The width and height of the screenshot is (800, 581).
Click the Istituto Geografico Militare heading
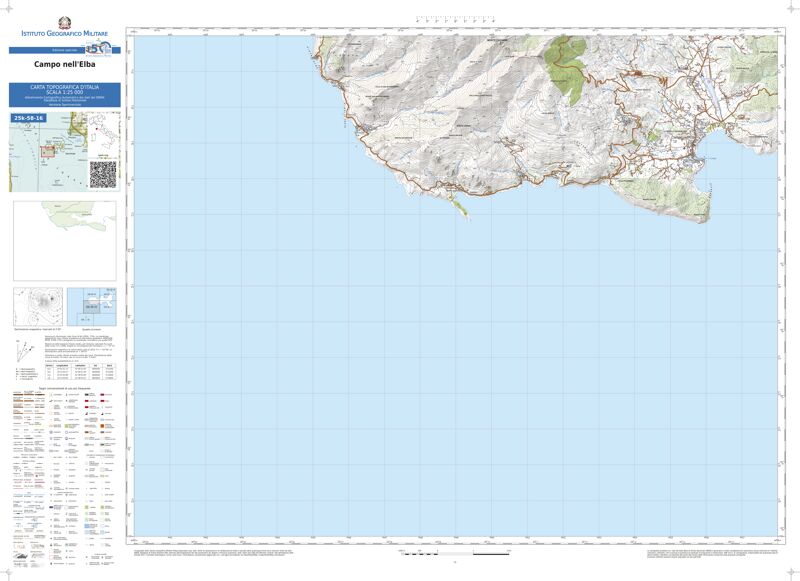click(64, 35)
